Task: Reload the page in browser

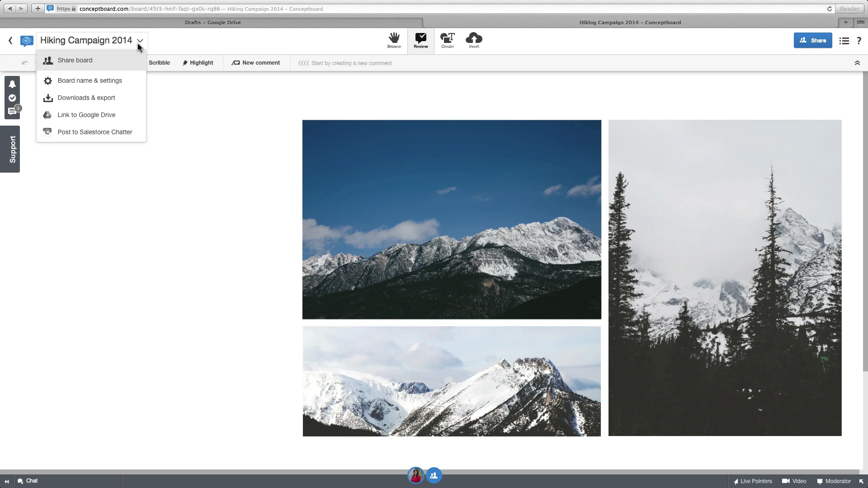Action: pos(830,9)
